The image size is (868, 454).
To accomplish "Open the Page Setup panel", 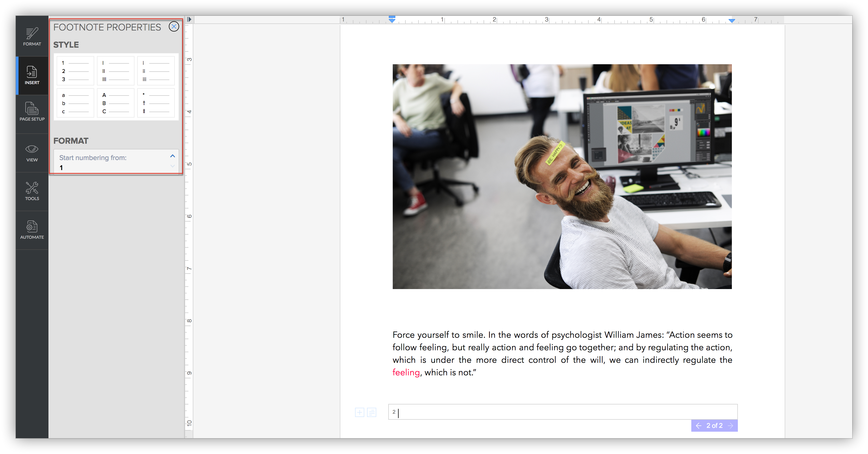I will click(x=32, y=112).
